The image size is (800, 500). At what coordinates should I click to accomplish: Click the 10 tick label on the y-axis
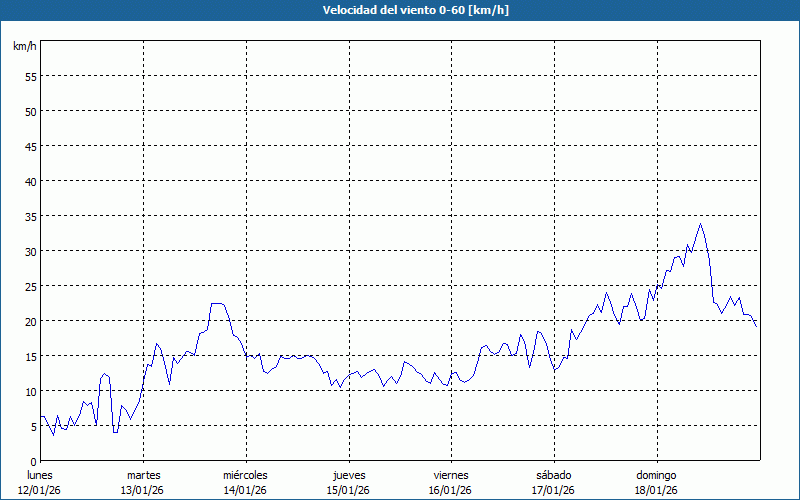[30, 391]
